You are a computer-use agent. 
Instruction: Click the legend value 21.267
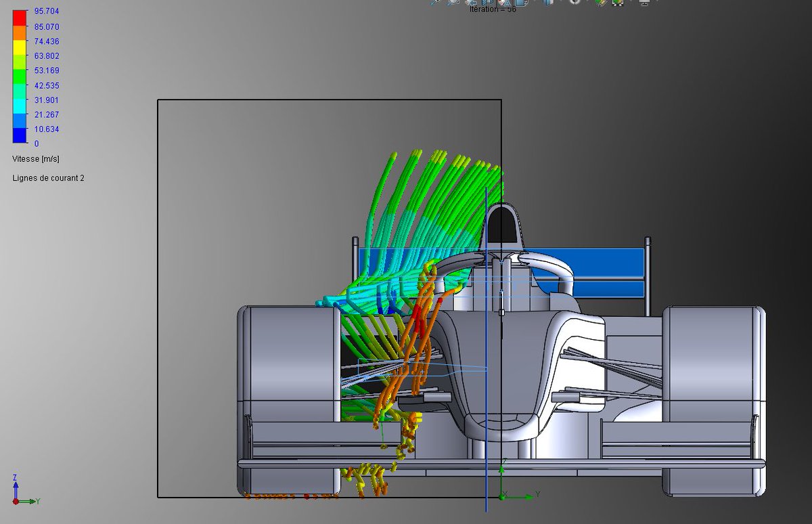(x=47, y=114)
